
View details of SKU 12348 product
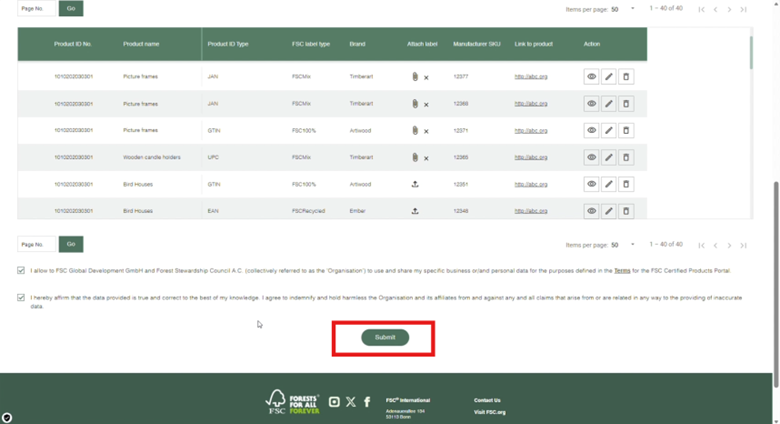click(x=591, y=211)
